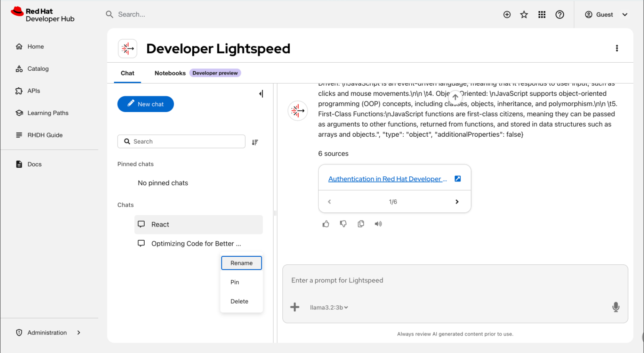Click the Always review AI generated content notice
644x353 pixels.
[x=455, y=334]
